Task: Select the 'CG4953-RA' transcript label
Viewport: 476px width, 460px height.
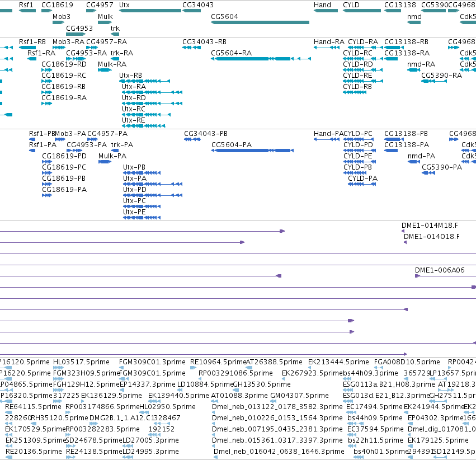Action: click(x=87, y=53)
